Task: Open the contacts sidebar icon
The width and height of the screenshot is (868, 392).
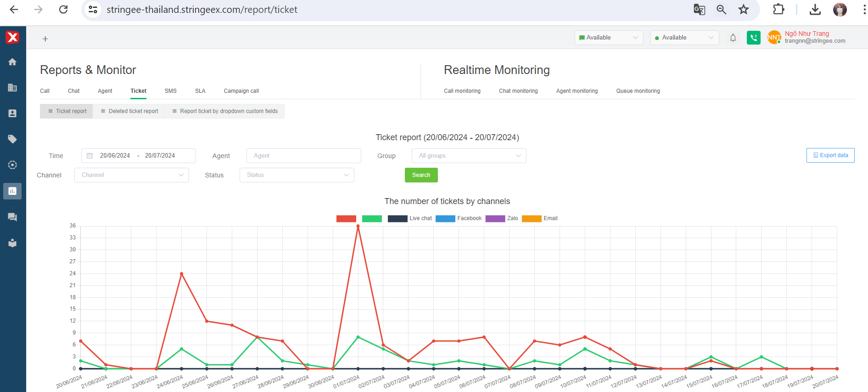Action: click(x=12, y=114)
